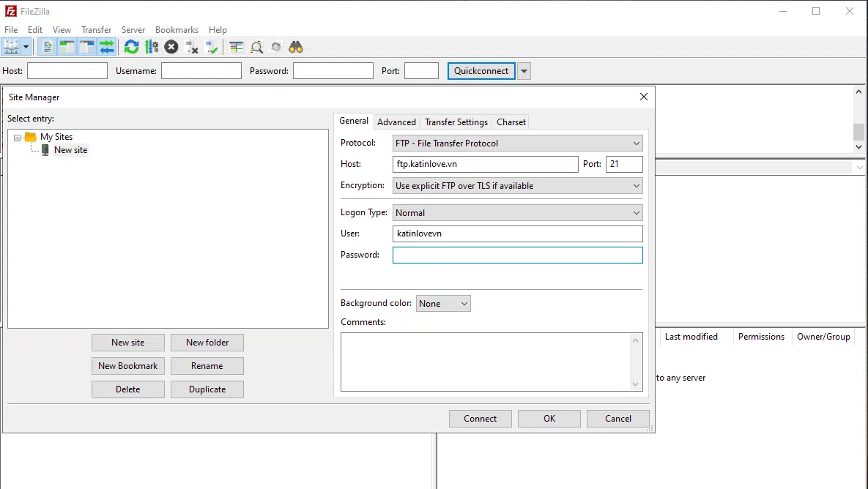
Task: Focus the Site Manager Host field
Action: point(486,164)
